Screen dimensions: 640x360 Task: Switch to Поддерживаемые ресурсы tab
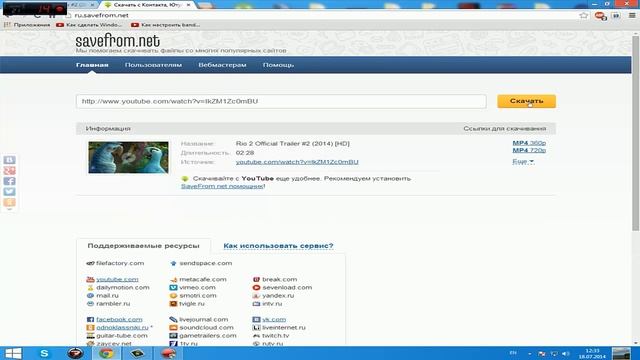click(x=143, y=246)
